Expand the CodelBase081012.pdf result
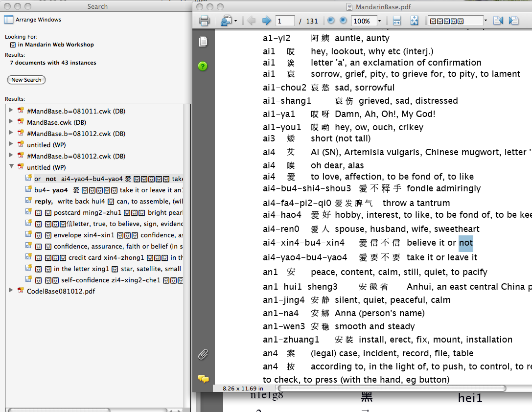Screen dimensions: 532x412 pos(11,290)
